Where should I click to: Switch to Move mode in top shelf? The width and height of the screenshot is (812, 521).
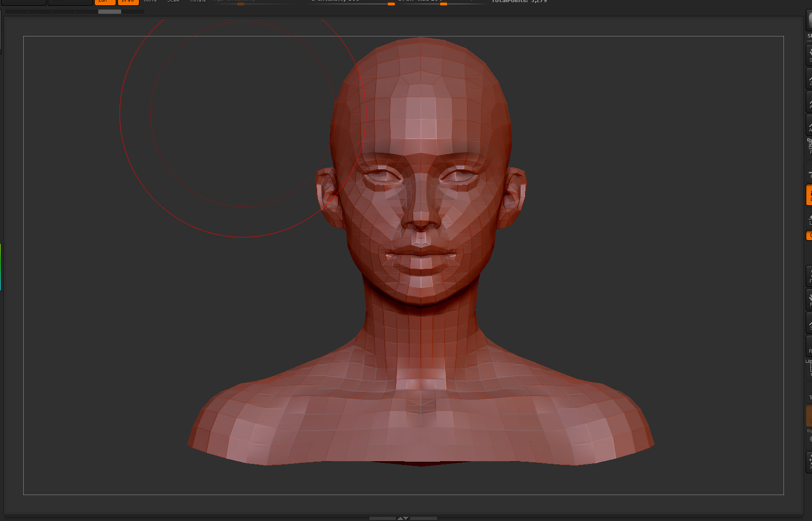tap(151, 2)
